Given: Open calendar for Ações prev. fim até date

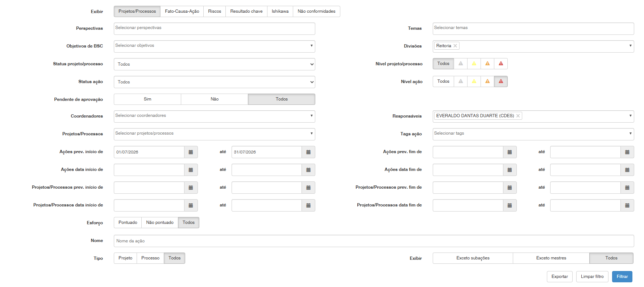Looking at the screenshot, I should click(x=627, y=152).
